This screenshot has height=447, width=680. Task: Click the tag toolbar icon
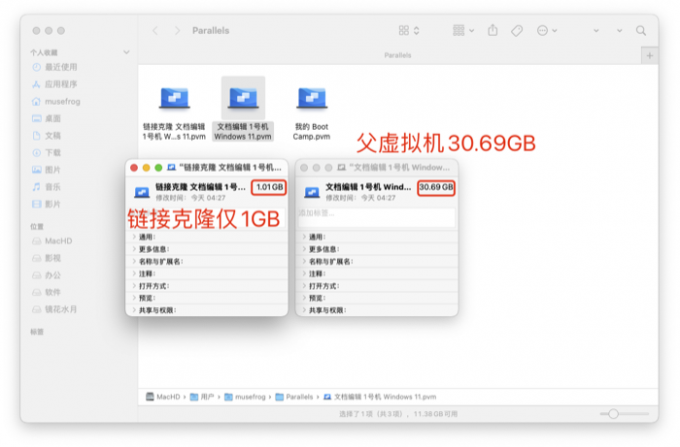(517, 30)
